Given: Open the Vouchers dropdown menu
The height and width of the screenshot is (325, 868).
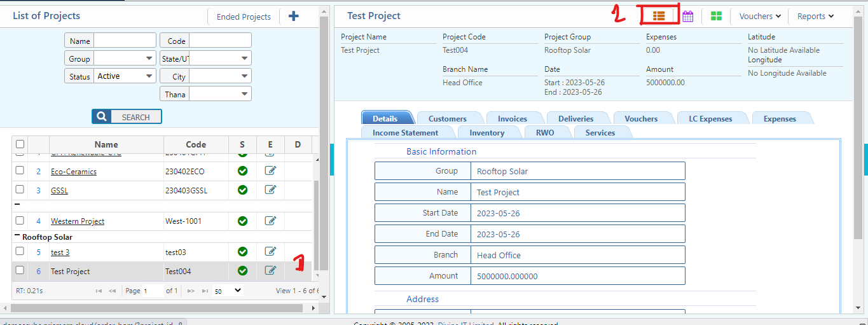Looking at the screenshot, I should 759,17.
